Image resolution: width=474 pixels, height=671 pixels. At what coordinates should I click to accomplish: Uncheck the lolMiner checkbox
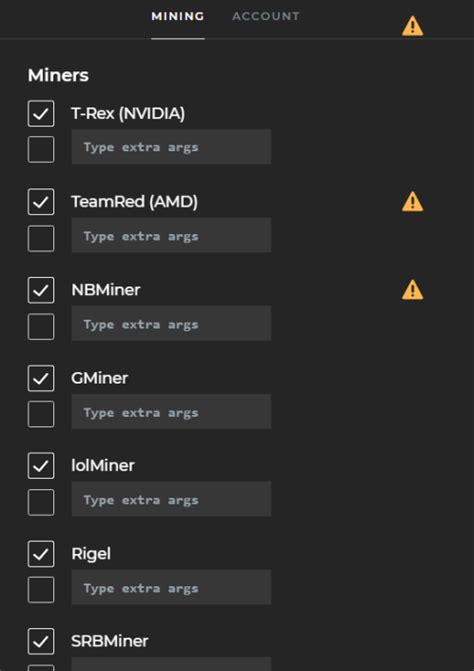41,466
